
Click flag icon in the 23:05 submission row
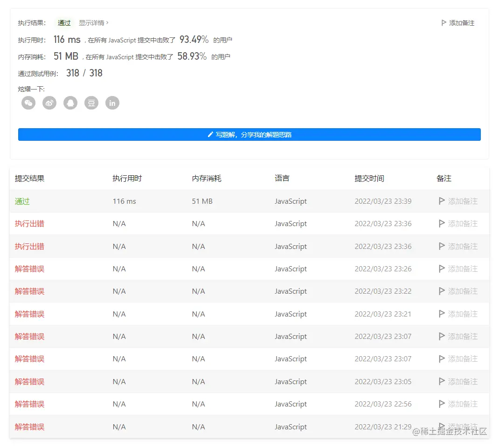click(x=442, y=381)
